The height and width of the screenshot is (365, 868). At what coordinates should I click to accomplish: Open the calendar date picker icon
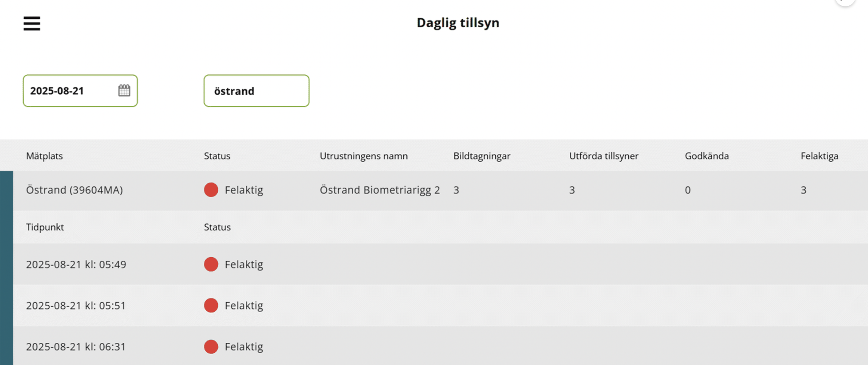tap(124, 90)
